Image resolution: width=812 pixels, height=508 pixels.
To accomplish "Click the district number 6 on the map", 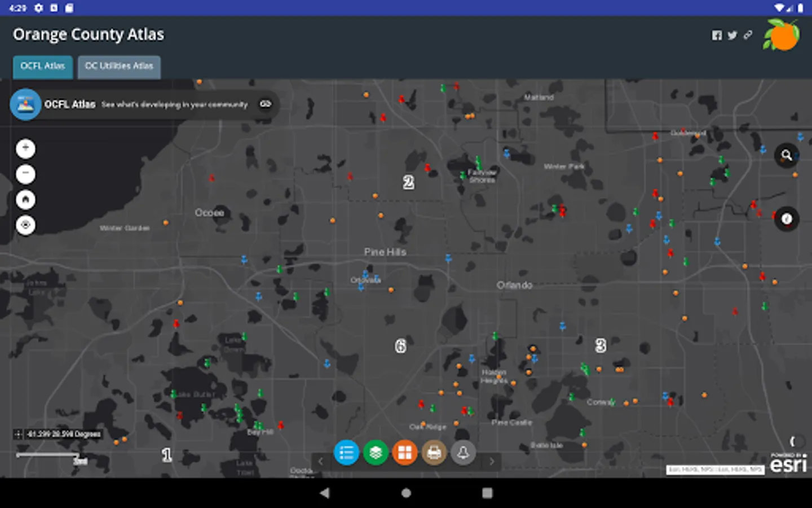I will (400, 345).
